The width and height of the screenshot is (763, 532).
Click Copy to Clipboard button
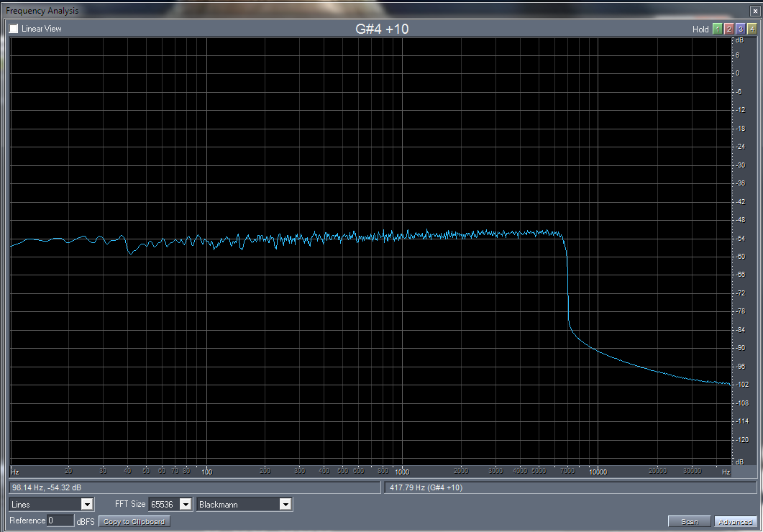(x=134, y=521)
